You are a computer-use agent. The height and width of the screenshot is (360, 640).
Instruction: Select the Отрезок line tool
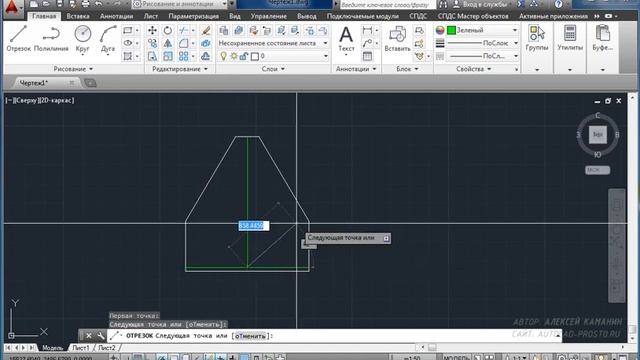(x=18, y=38)
